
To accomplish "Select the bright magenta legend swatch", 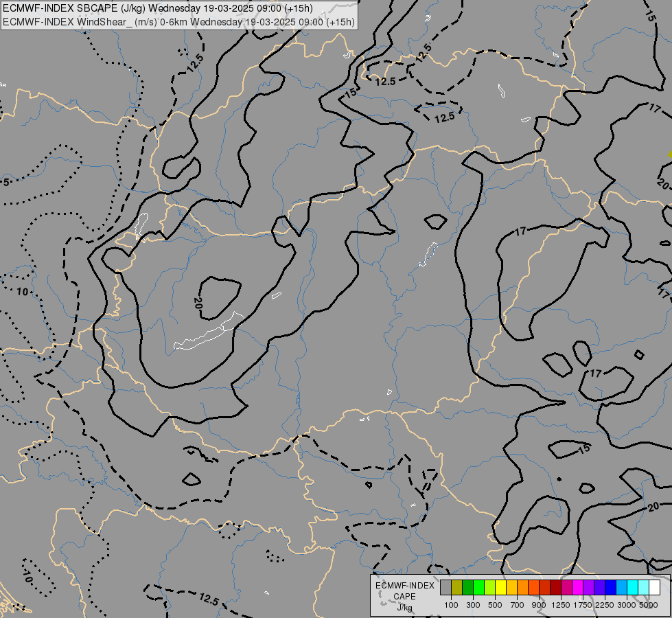I will 578,587.
